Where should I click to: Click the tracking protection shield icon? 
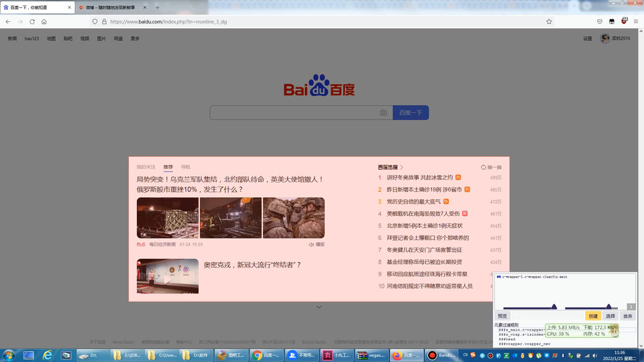[x=95, y=21]
